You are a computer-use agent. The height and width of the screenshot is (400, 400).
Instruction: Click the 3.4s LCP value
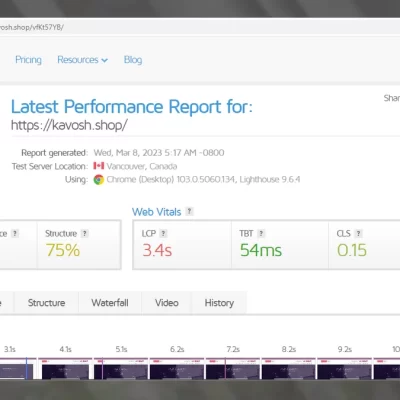157,250
